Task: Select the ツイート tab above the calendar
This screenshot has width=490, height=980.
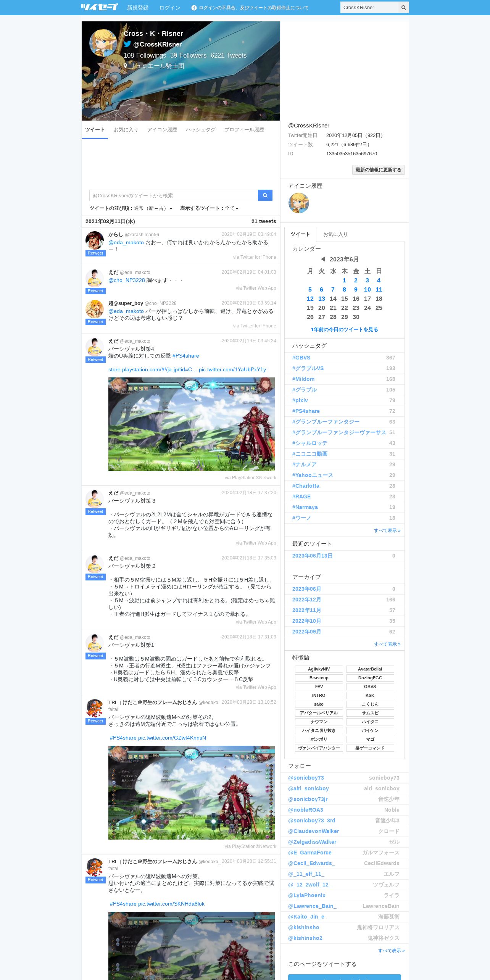Action: coord(300,234)
